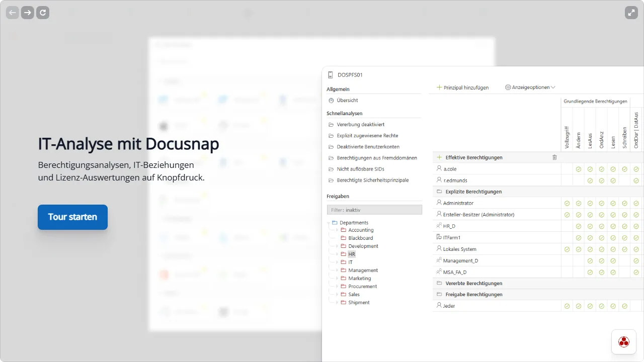Click the Schreiben column header
The height and width of the screenshot is (362, 644).
[624, 138]
